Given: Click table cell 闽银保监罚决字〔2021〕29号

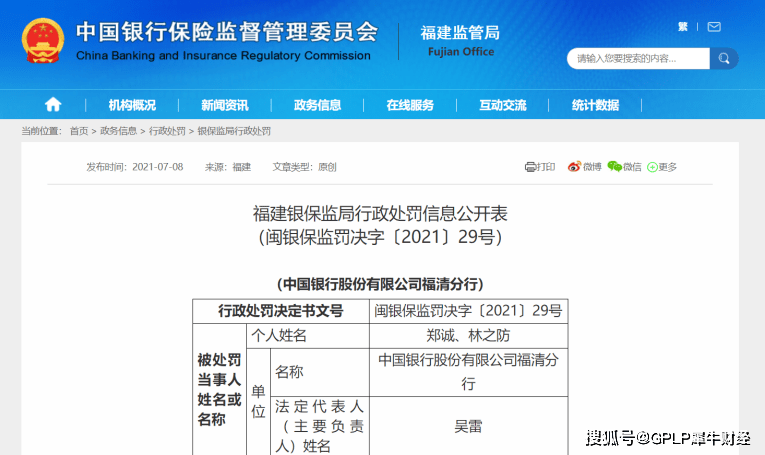Looking at the screenshot, I should point(468,311).
